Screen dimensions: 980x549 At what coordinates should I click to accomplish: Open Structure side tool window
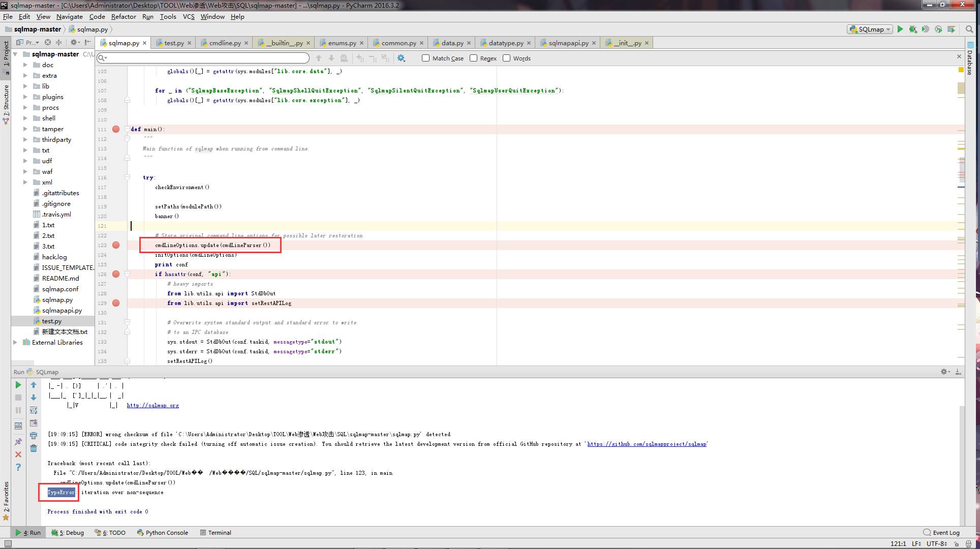pos(6,104)
